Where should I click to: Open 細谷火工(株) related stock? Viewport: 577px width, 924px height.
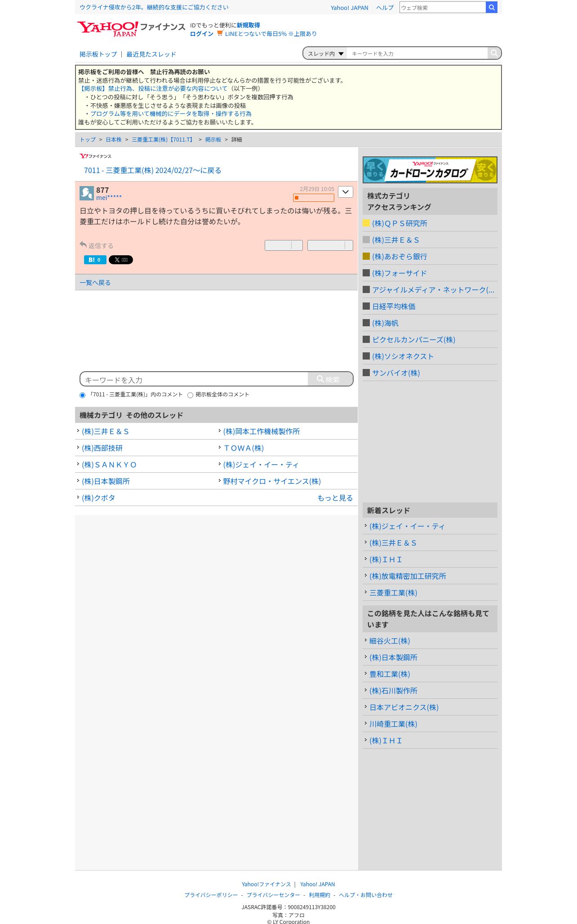click(390, 641)
